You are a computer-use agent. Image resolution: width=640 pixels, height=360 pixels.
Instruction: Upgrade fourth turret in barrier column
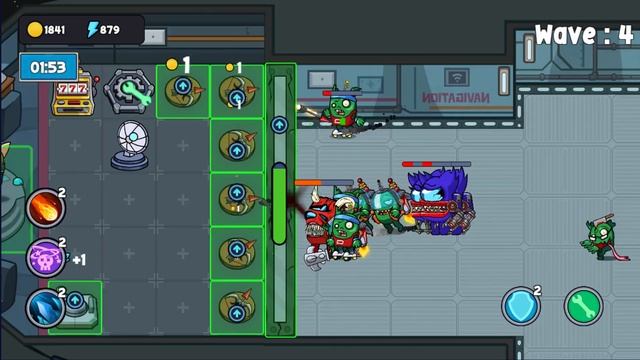click(x=236, y=249)
